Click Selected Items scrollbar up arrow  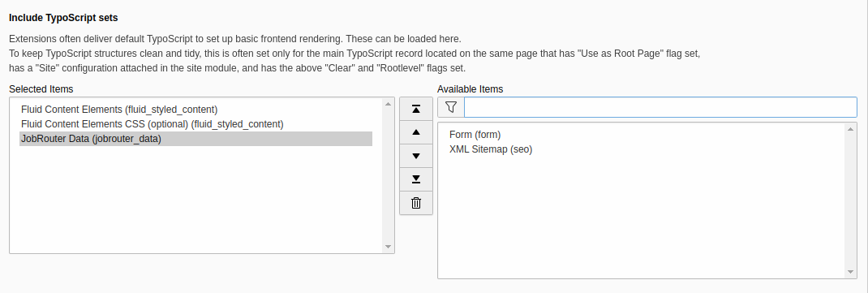(x=388, y=103)
